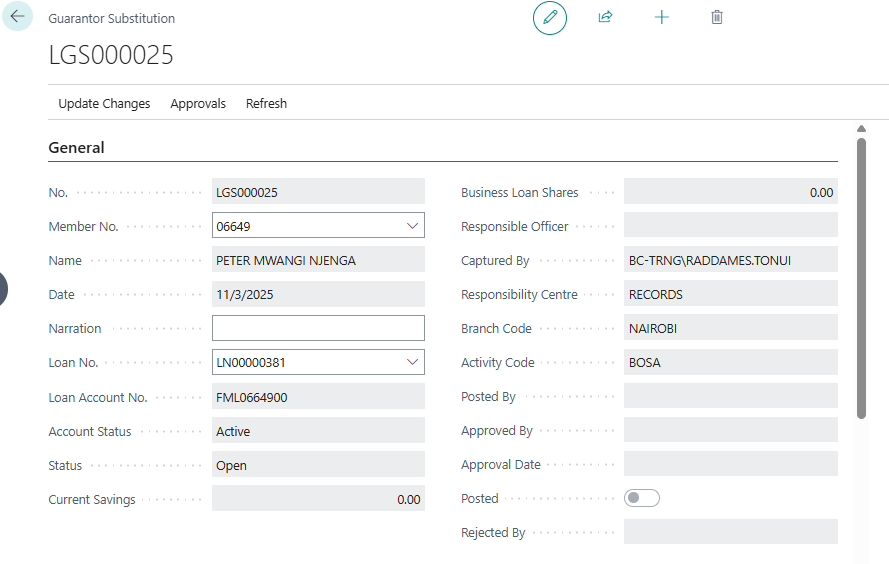Select the Name field value
889x564 pixels.
pos(318,260)
